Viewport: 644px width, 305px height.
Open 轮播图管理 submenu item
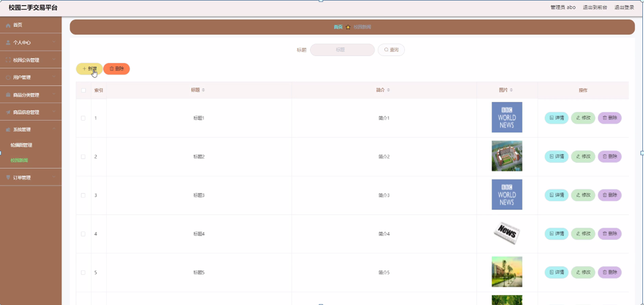[x=22, y=145]
